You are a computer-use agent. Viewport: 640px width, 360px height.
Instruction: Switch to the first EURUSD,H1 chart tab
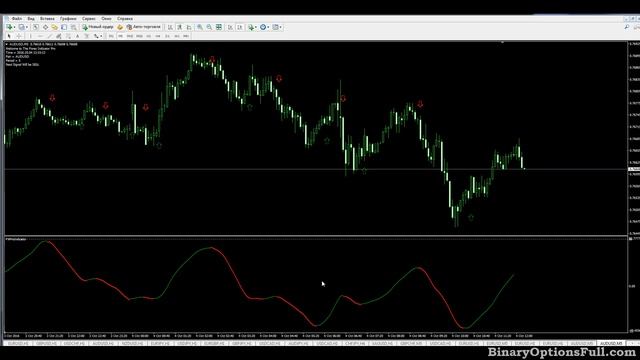coord(18,344)
